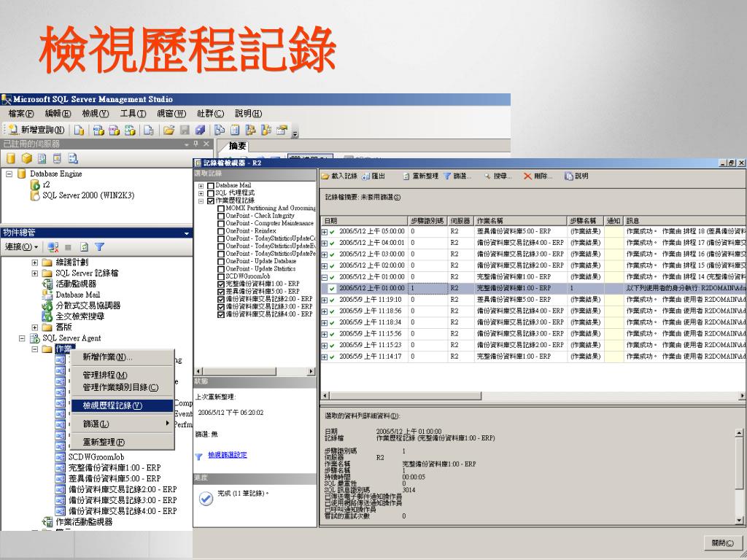747x560 pixels.
Task: Check the OnePoint - Check Integrity checkbox
Action: point(220,216)
